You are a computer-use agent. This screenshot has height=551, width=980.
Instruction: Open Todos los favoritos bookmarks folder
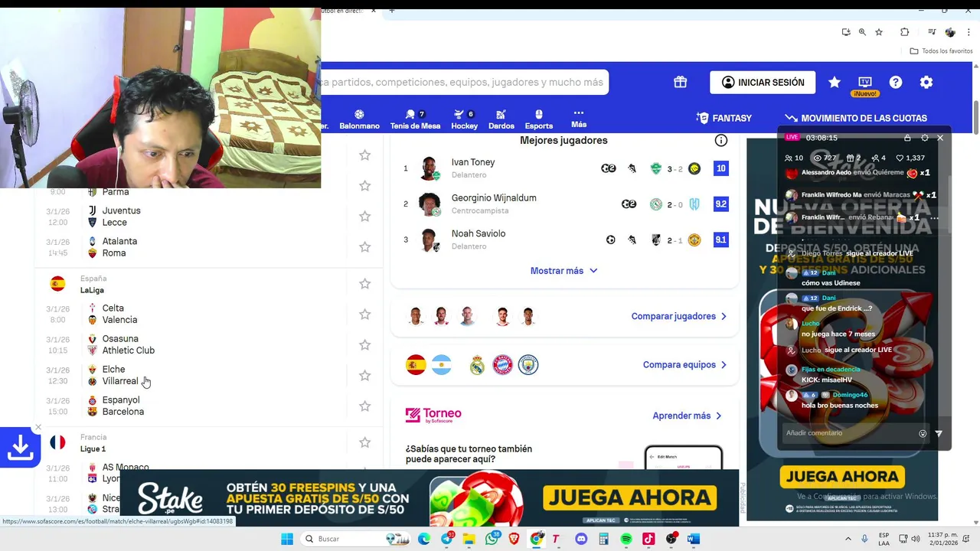(941, 51)
